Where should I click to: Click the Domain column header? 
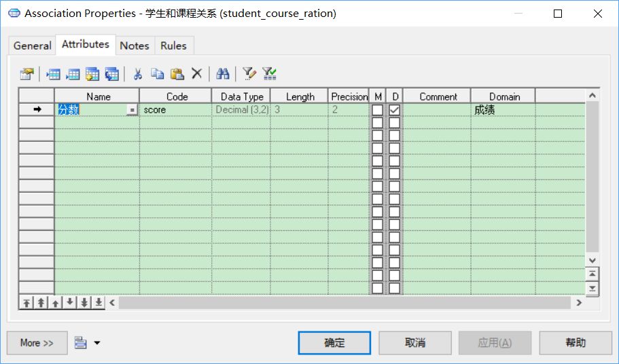point(503,96)
